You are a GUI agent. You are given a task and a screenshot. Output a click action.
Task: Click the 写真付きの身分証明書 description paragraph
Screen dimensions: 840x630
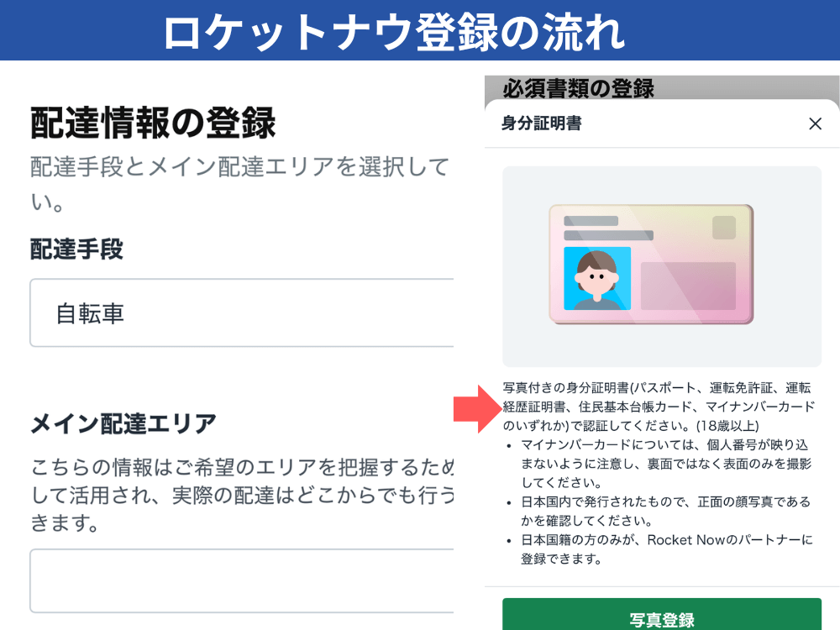[x=659, y=407]
